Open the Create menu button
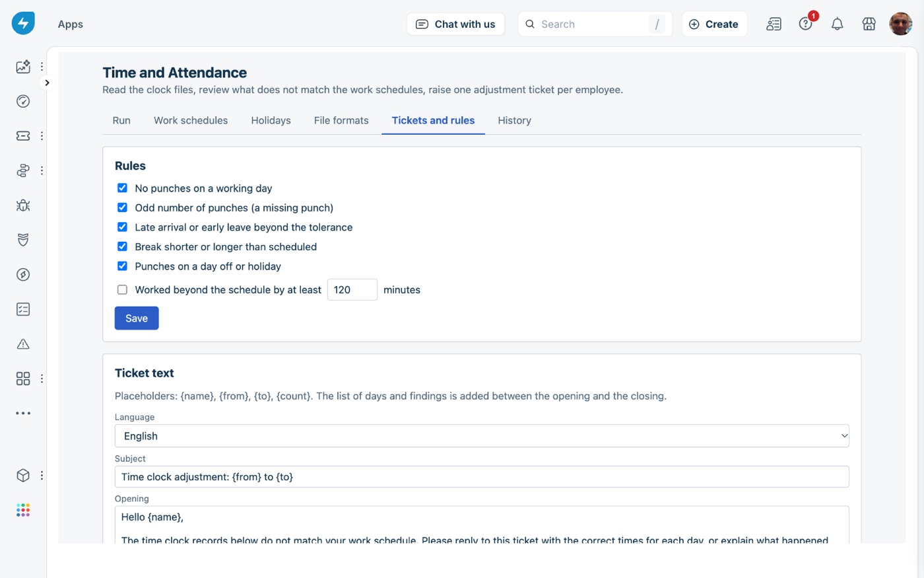 [x=714, y=24]
